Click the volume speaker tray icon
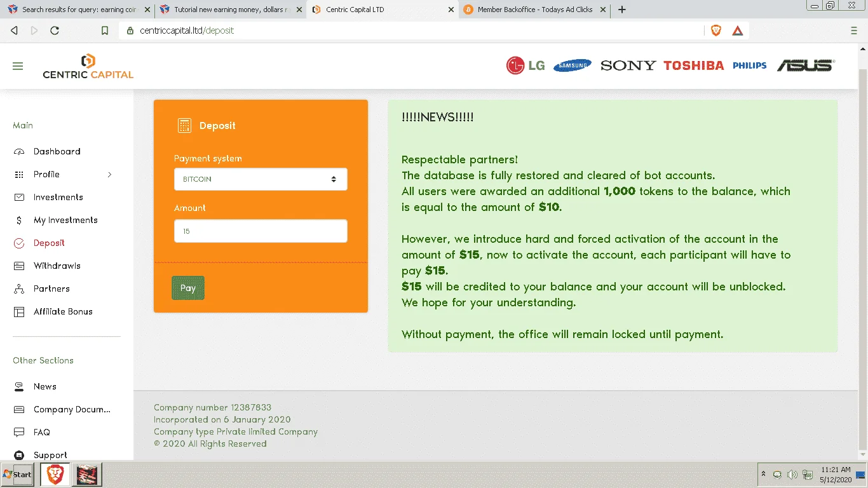 [x=792, y=475]
